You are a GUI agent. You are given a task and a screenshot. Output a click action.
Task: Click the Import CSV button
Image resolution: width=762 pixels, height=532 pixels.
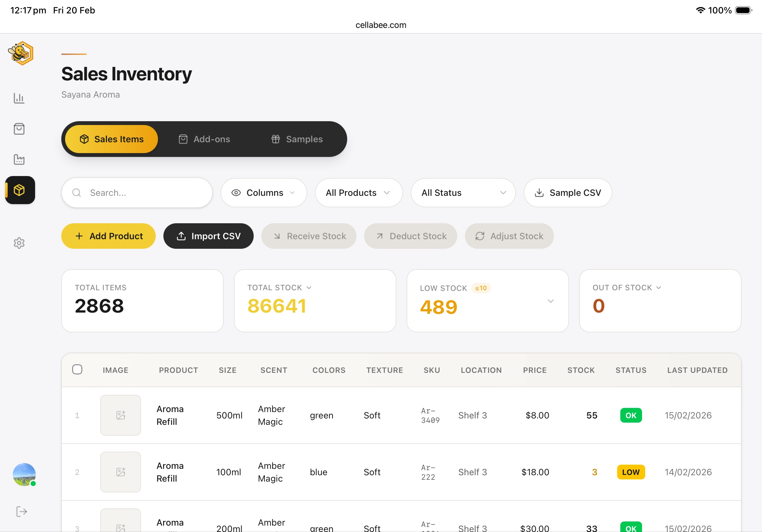click(208, 236)
